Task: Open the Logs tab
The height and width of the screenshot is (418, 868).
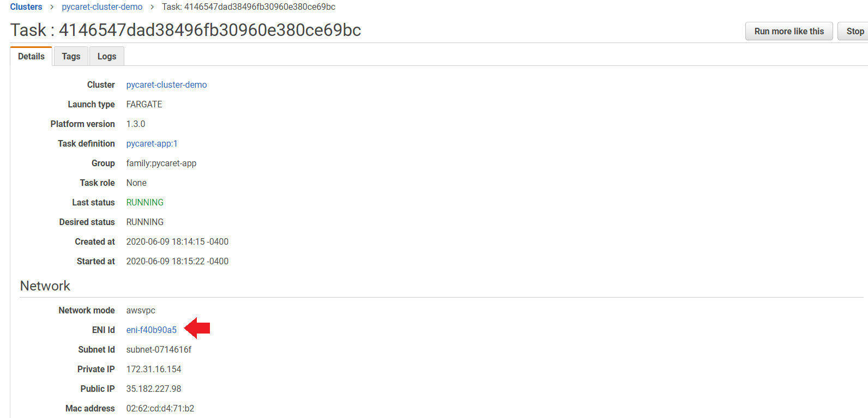Action: [107, 56]
